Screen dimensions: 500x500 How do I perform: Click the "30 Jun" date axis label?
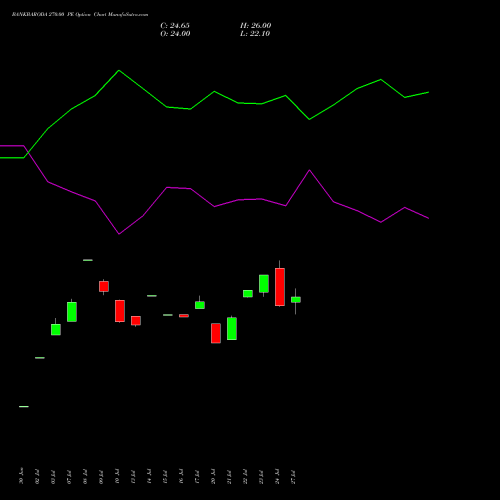point(21,476)
